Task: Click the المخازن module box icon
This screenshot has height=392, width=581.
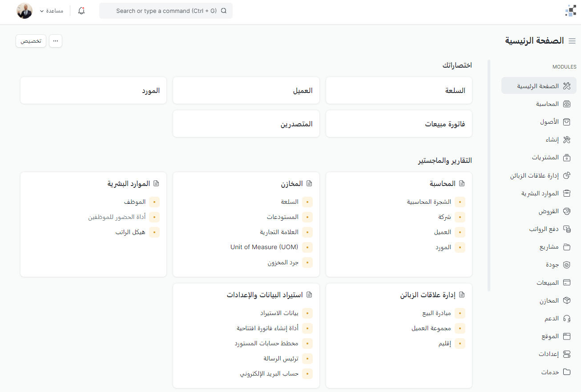Action: (567, 301)
